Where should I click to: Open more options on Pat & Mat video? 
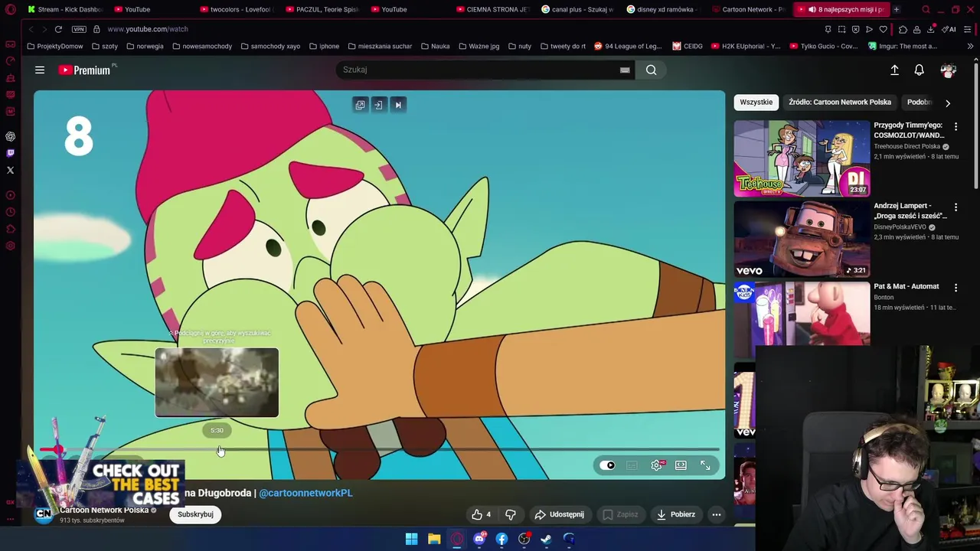[955, 287]
